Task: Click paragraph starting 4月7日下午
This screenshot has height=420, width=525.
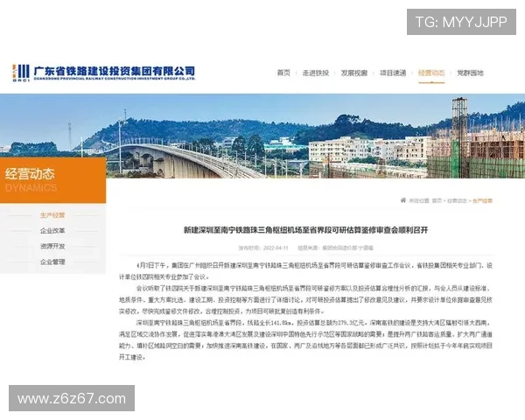Action: (x=305, y=271)
